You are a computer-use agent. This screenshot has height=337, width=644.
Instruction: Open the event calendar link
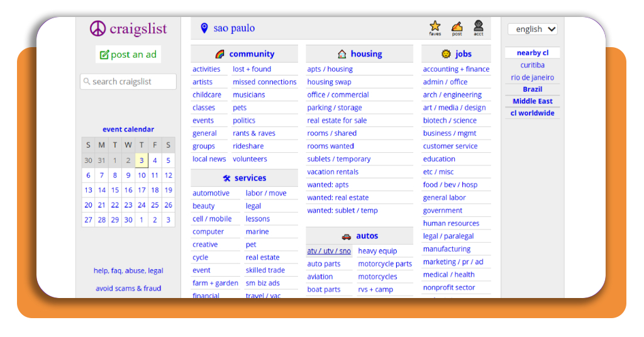click(x=128, y=130)
